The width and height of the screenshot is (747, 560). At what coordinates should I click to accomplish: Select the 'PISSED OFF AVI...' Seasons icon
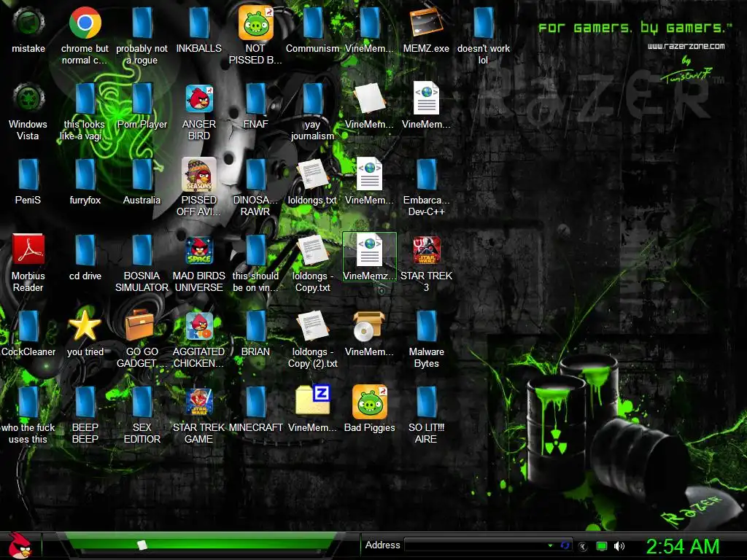click(x=199, y=174)
